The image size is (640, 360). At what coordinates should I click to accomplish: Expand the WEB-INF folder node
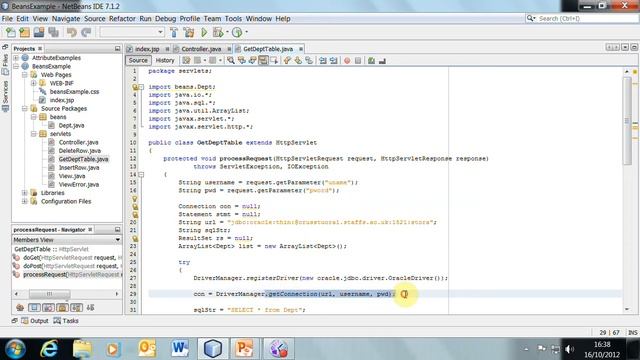click(33, 83)
